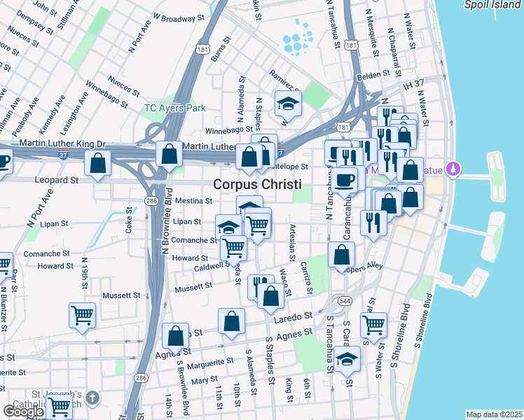Open the shopping bag marker at N Brownlee Blvd
Viewport: 524px width, 420px height.
click(x=169, y=155)
